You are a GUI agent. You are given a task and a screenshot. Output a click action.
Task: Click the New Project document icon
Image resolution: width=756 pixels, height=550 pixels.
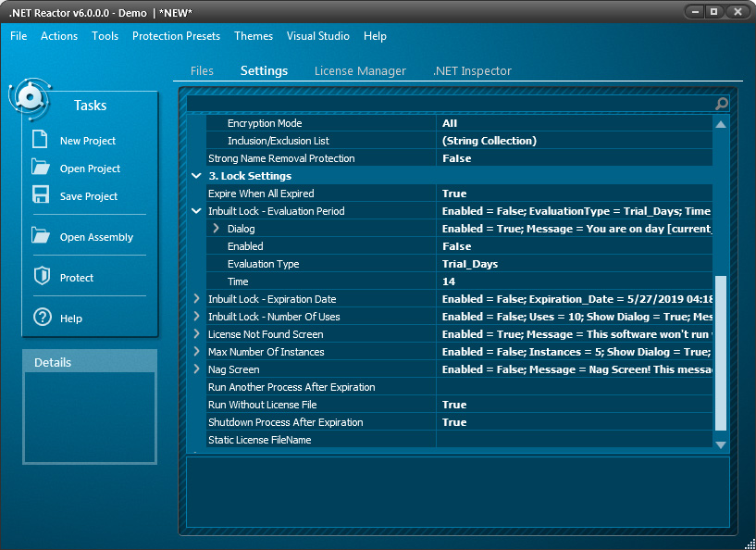(40, 140)
